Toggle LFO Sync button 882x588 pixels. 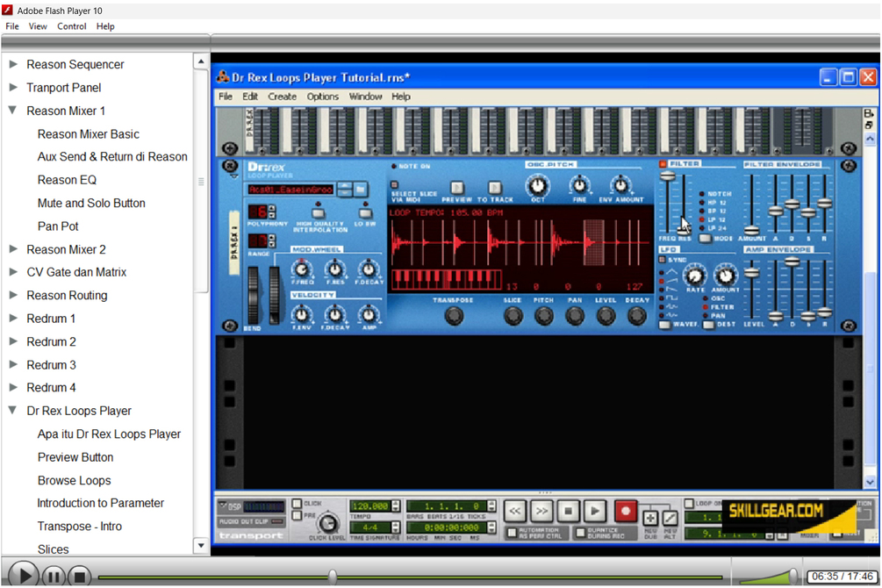tap(663, 260)
